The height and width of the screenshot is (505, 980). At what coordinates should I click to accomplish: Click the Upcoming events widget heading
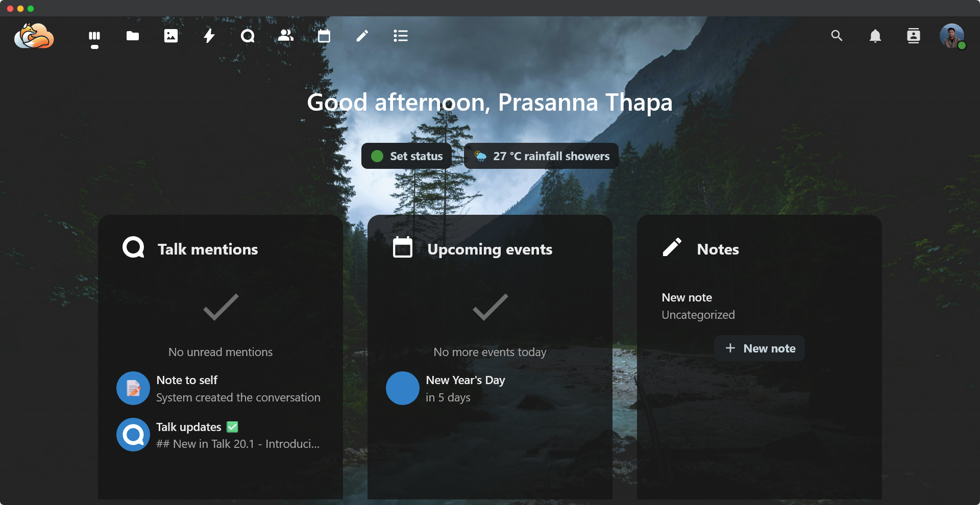(490, 249)
